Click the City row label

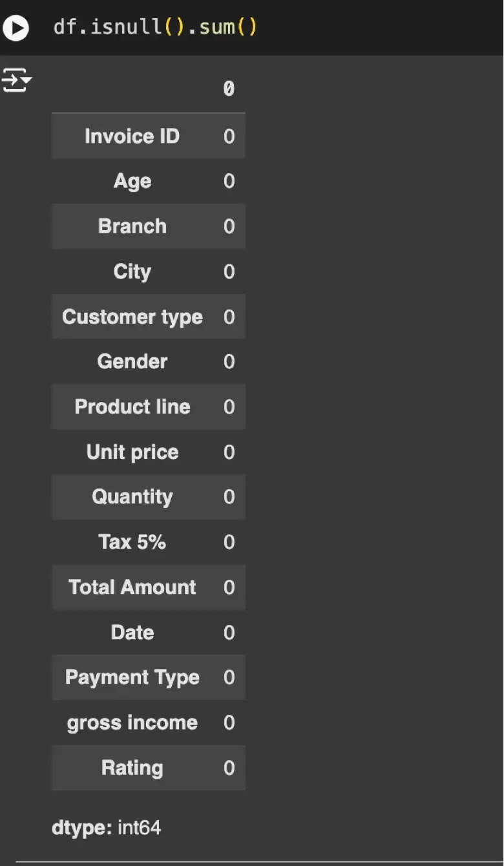click(132, 271)
